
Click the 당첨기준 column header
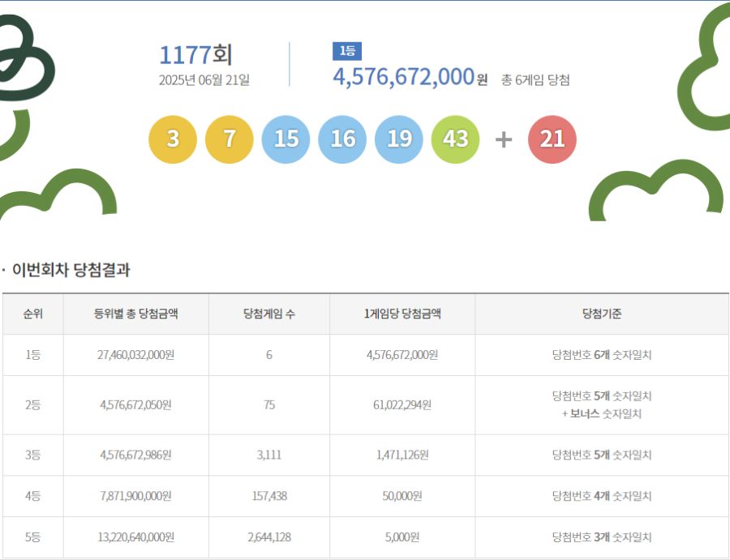602,314
